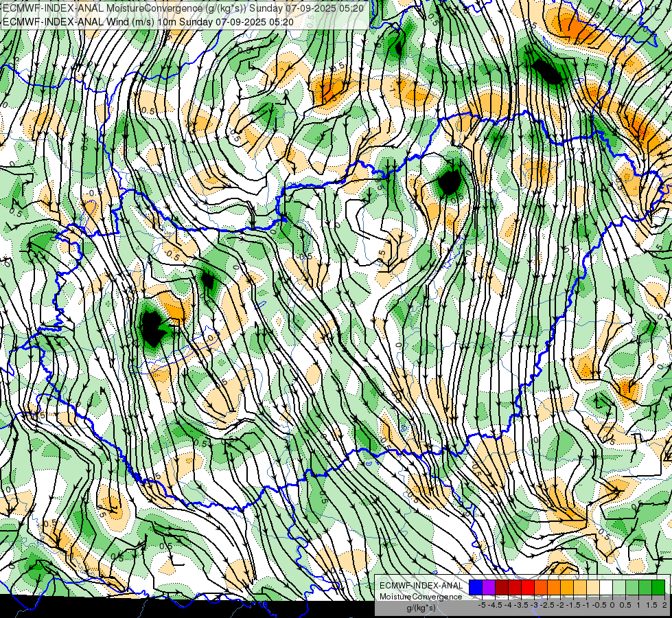Click the legend tick value -5

point(482,605)
